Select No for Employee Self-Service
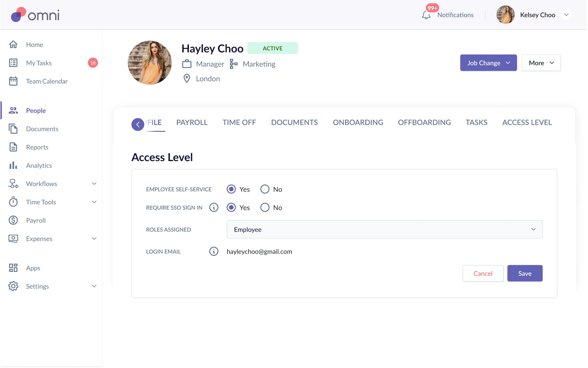 pos(265,189)
